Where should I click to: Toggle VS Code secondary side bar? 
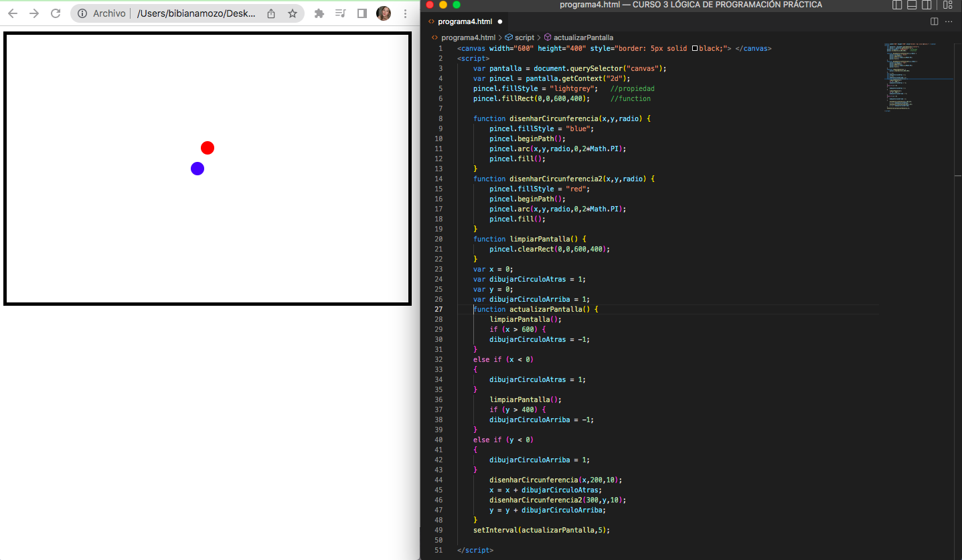927,5
